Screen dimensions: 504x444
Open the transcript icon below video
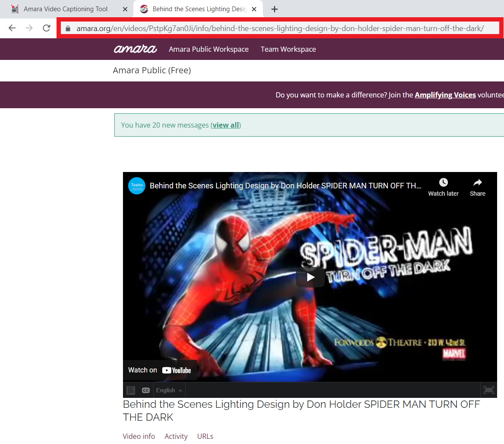coord(131,390)
